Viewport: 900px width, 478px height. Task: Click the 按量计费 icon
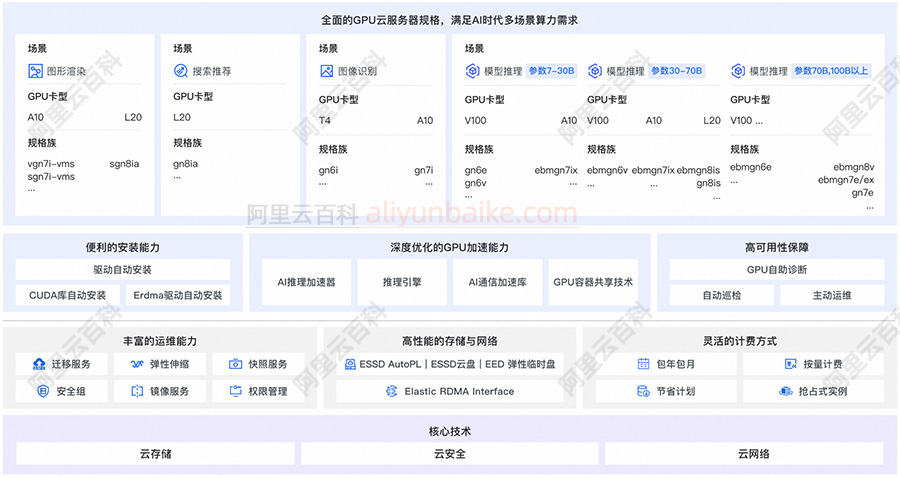(790, 364)
